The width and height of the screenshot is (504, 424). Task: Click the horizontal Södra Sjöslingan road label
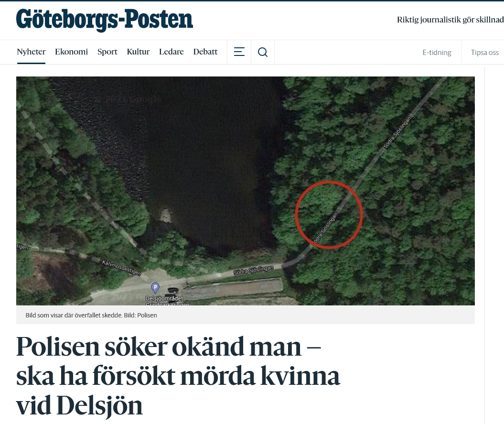click(x=254, y=270)
